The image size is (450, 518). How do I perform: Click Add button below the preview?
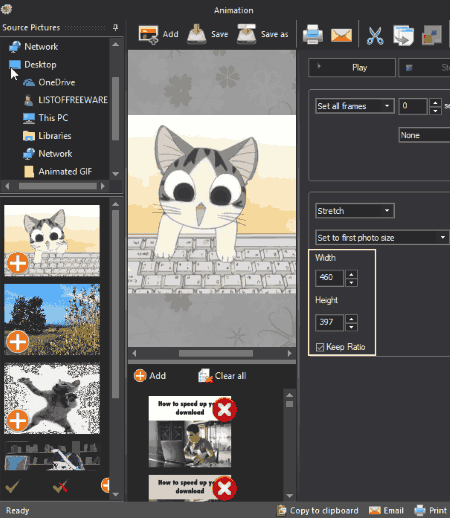coord(150,376)
